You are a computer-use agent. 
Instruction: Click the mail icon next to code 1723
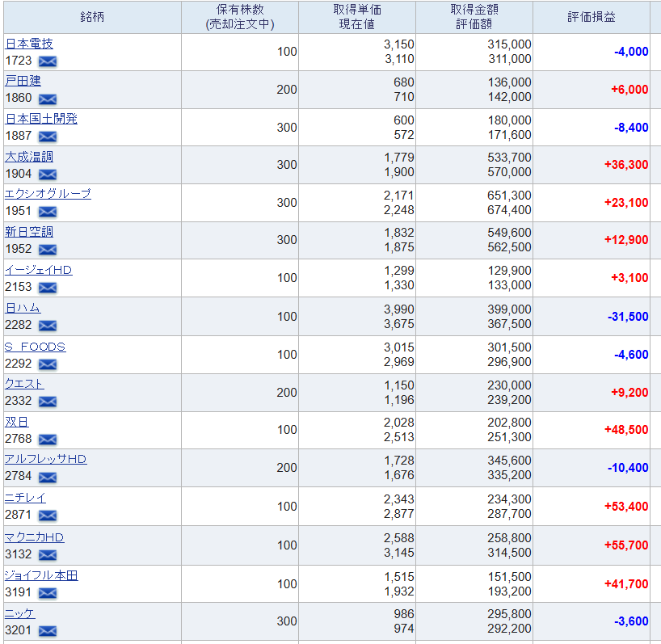(x=48, y=61)
